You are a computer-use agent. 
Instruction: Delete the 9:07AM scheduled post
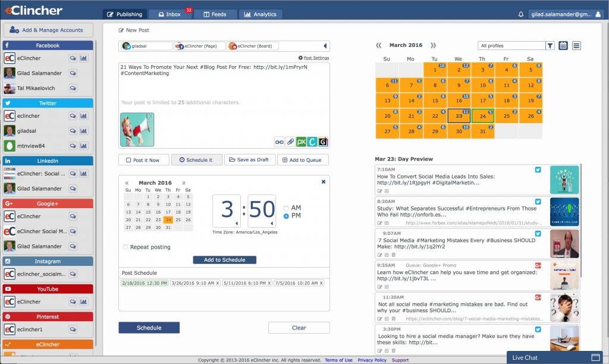coord(394,255)
